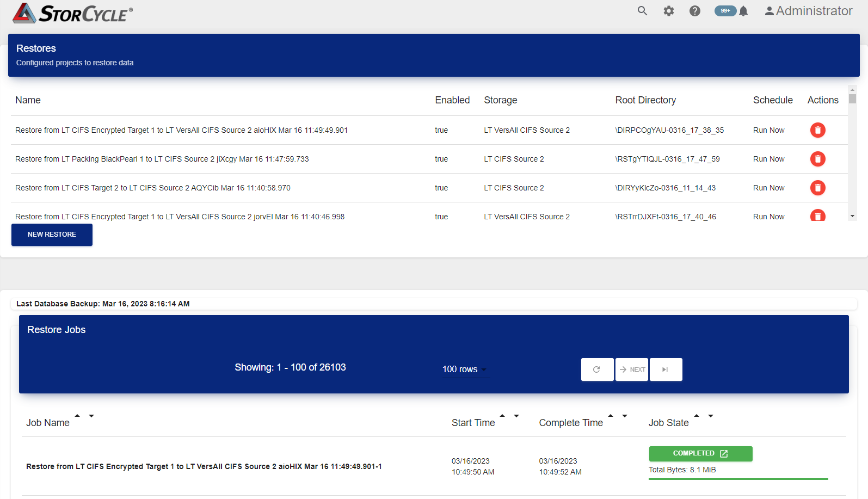868x499 pixels.
Task: Open the 100 rows dropdown
Action: coord(466,369)
